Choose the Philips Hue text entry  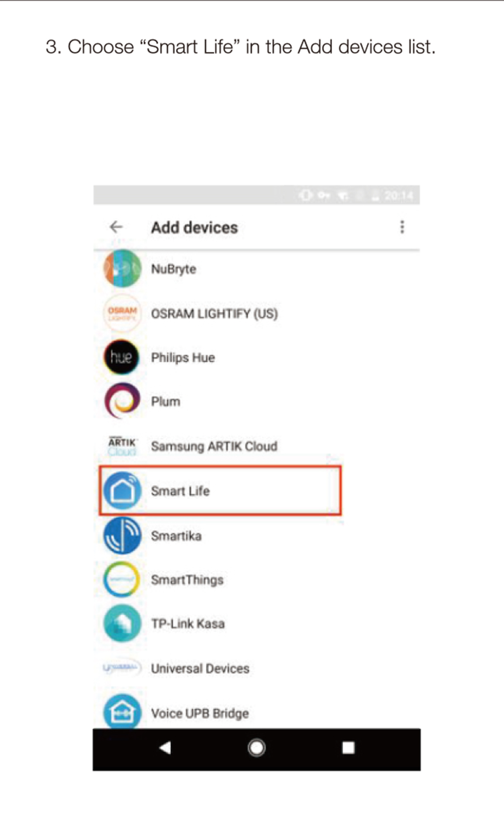point(183,358)
